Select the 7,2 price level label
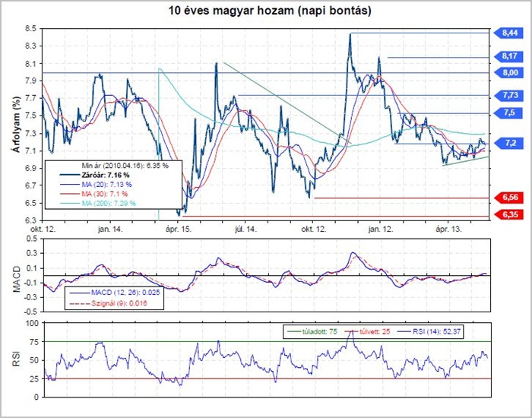This screenshot has height=418, width=532. [509, 143]
